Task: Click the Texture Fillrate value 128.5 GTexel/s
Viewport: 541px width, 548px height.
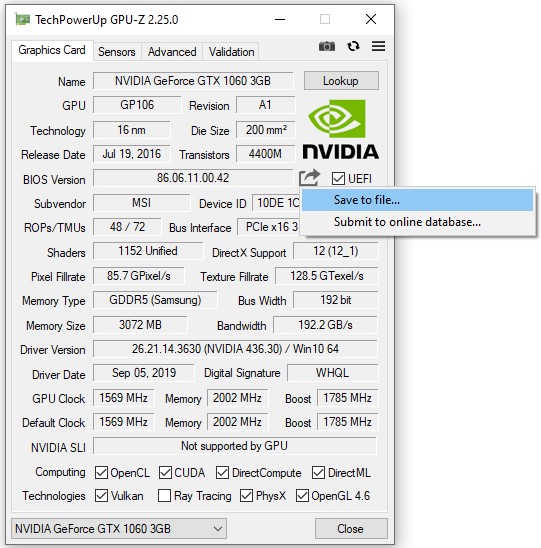Action: tap(326, 276)
